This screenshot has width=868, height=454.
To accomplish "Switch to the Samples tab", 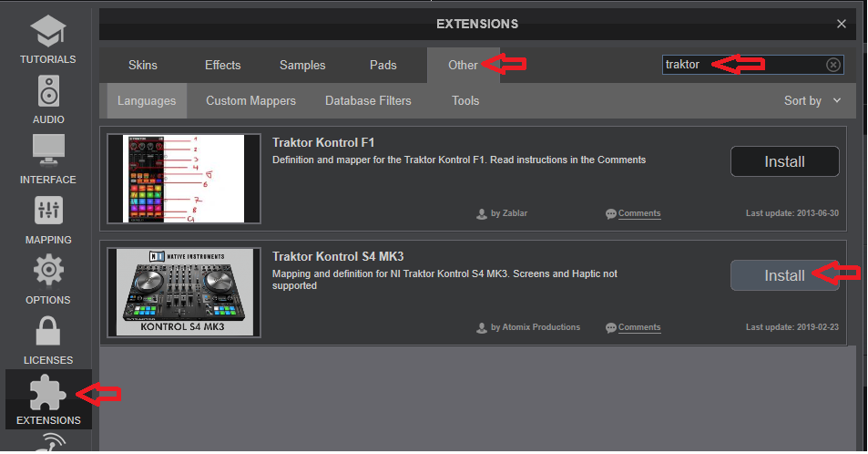I will [302, 65].
